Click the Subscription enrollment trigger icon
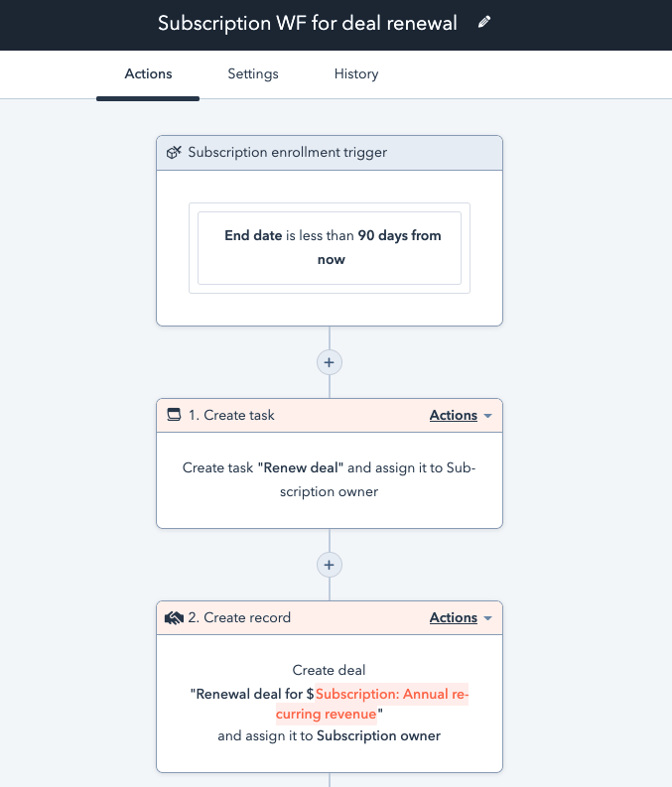The height and width of the screenshot is (787, 672). tap(174, 153)
